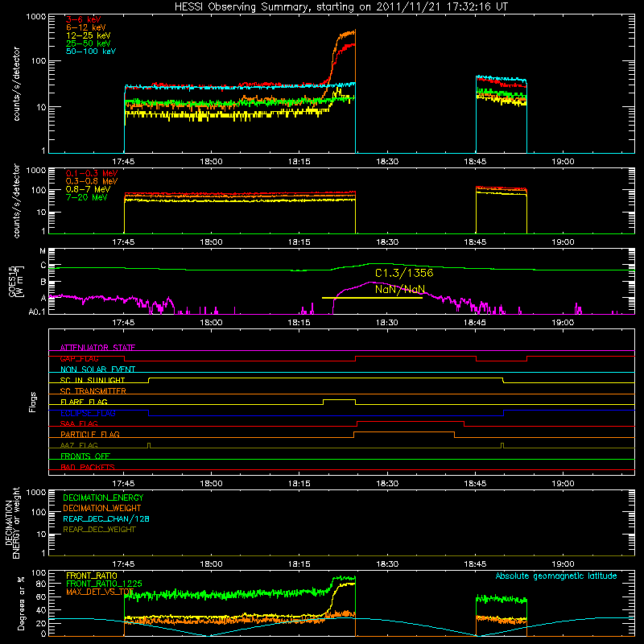The image size is (644, 644).
Task: Click the 18:30 tick label below the Flags panel
Action: pos(387,484)
